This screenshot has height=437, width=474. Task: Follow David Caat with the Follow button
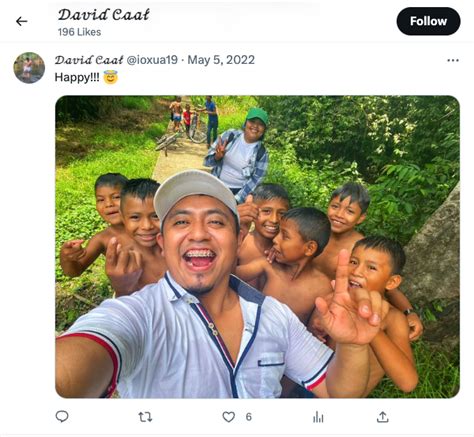point(428,21)
